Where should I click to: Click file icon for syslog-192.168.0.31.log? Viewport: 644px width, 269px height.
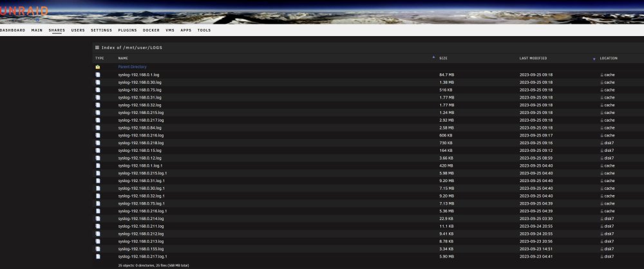(x=98, y=97)
